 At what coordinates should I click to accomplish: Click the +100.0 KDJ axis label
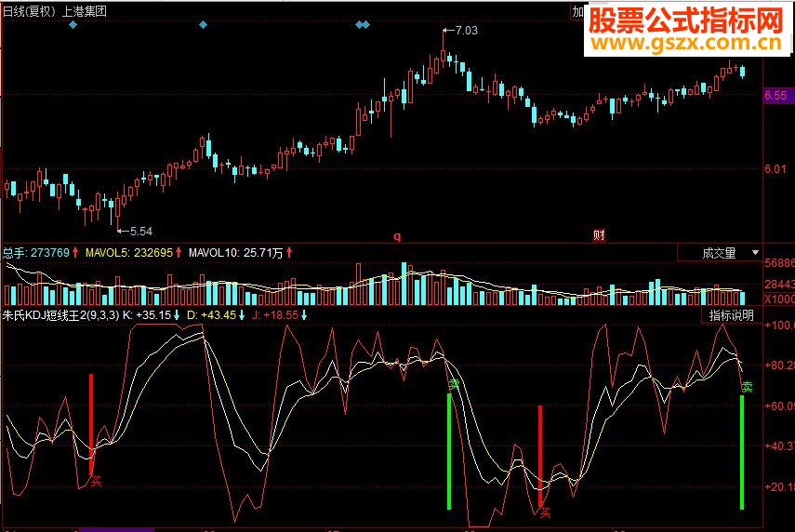tap(779, 325)
